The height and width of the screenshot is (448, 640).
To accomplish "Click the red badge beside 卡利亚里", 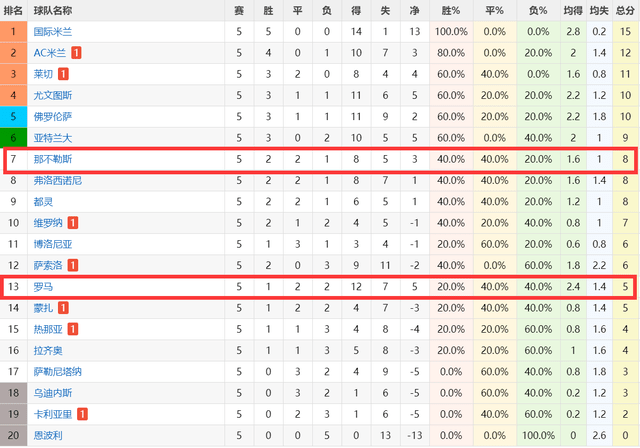I will [x=82, y=414].
